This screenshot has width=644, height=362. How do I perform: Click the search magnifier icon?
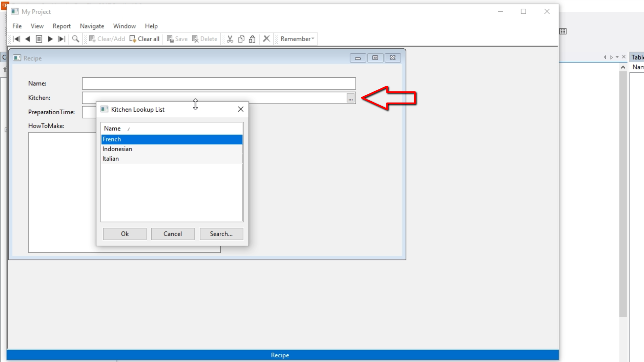75,39
